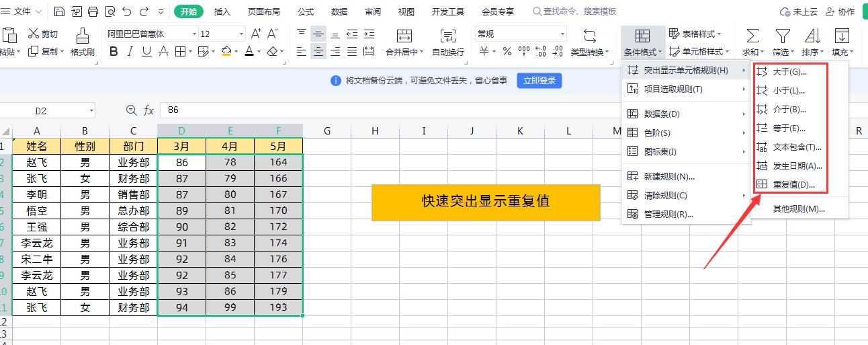Click the Print icon

click(x=93, y=11)
